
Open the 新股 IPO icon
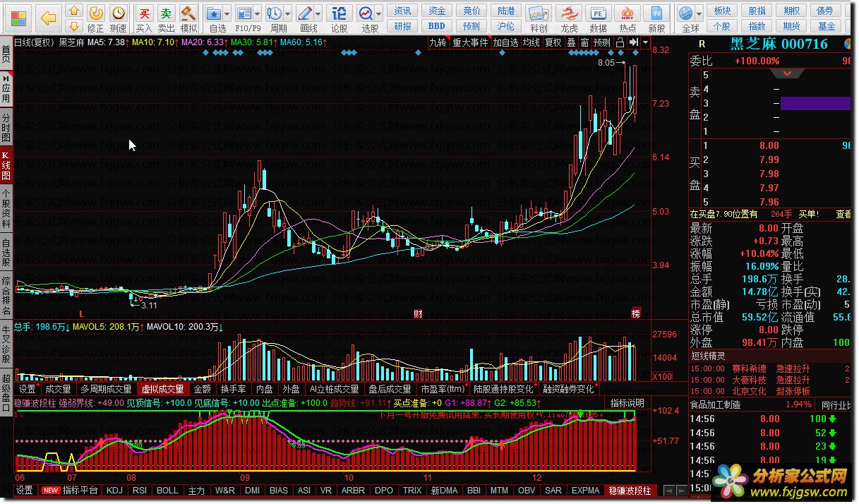coord(656,18)
